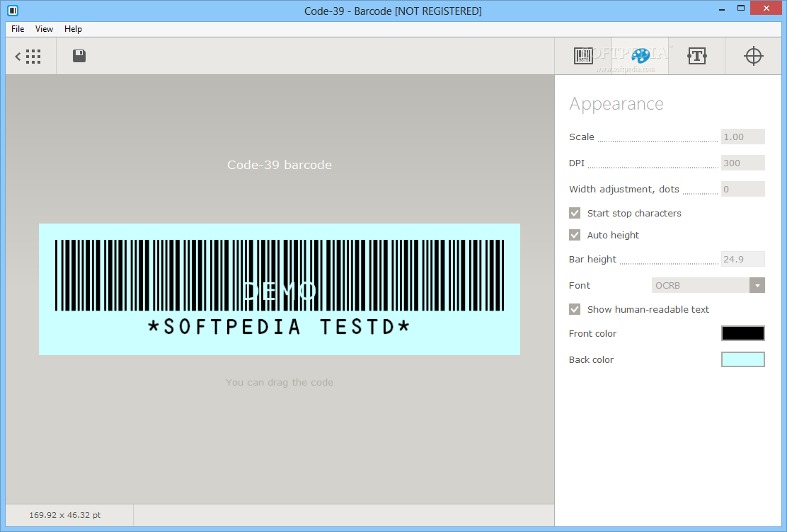Close the Code-39 Barcode window
The width and height of the screenshot is (787, 532).
pos(766,8)
